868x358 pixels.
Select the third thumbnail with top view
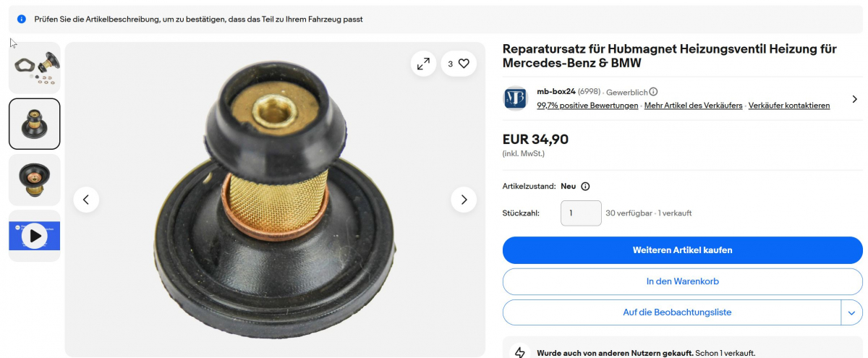[x=34, y=180]
